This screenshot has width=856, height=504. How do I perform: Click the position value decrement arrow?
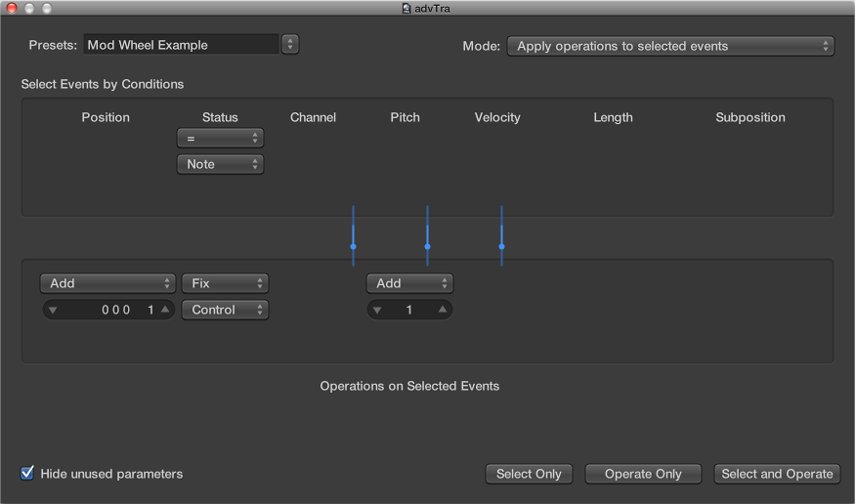(x=53, y=310)
